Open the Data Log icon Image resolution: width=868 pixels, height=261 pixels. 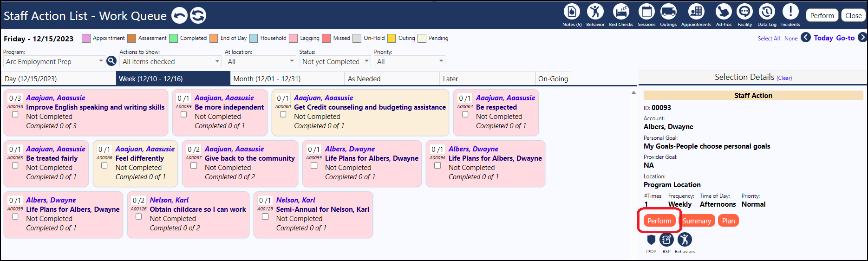(767, 12)
